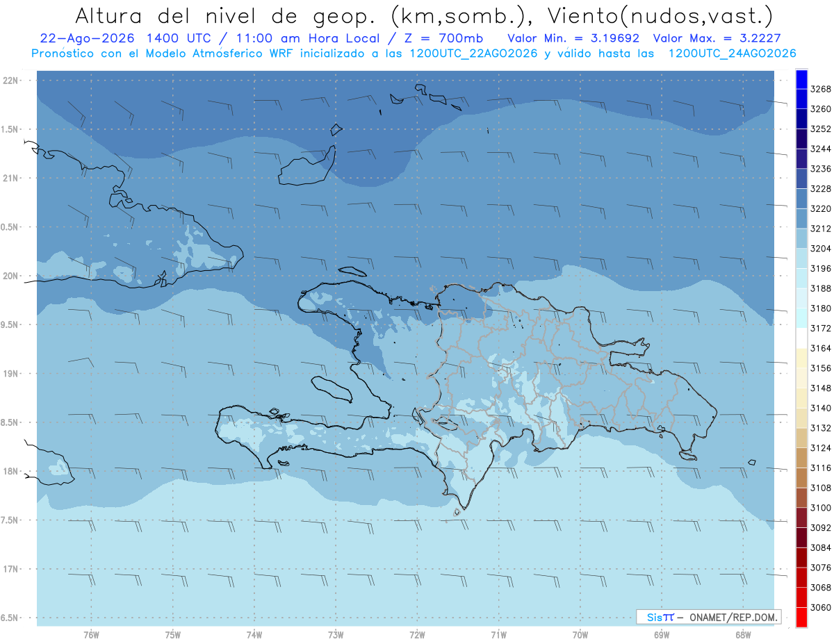Click the 3108 legend value

[821, 488]
